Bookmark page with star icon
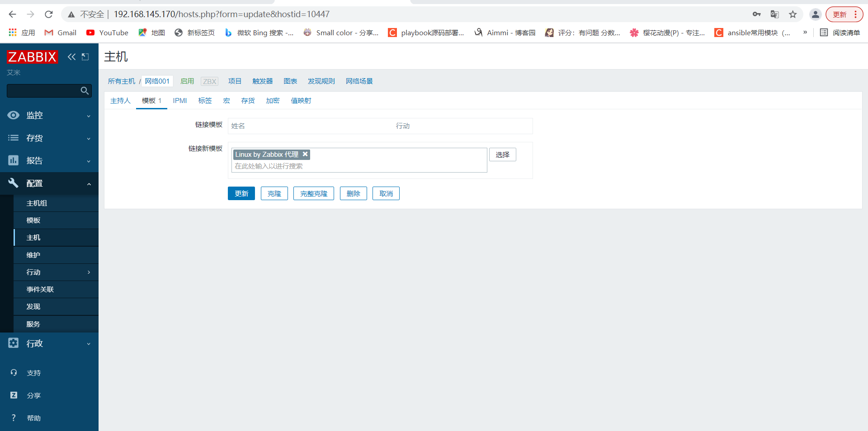The height and width of the screenshot is (431, 868). click(x=793, y=14)
